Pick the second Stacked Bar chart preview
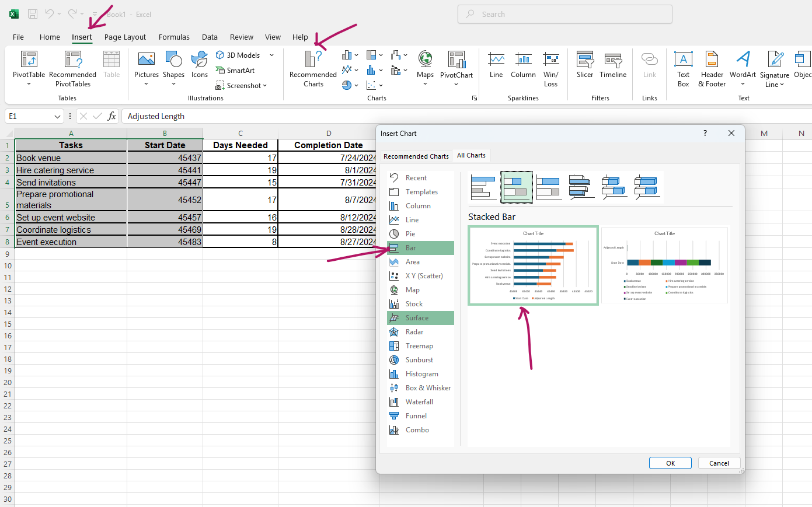 [664, 265]
